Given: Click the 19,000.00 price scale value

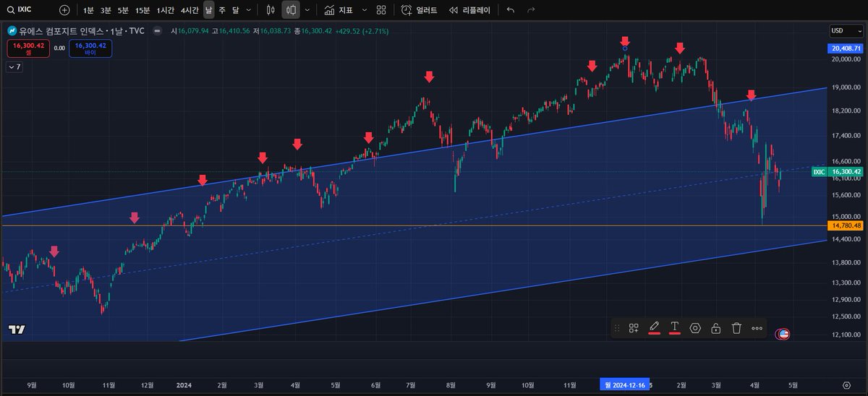Looking at the screenshot, I should (x=846, y=87).
